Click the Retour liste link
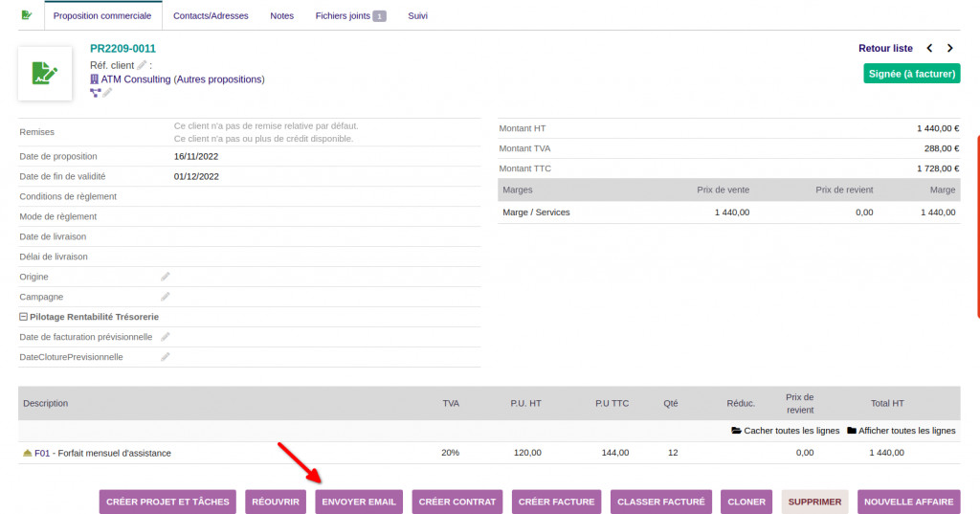The image size is (980, 514). (x=885, y=48)
